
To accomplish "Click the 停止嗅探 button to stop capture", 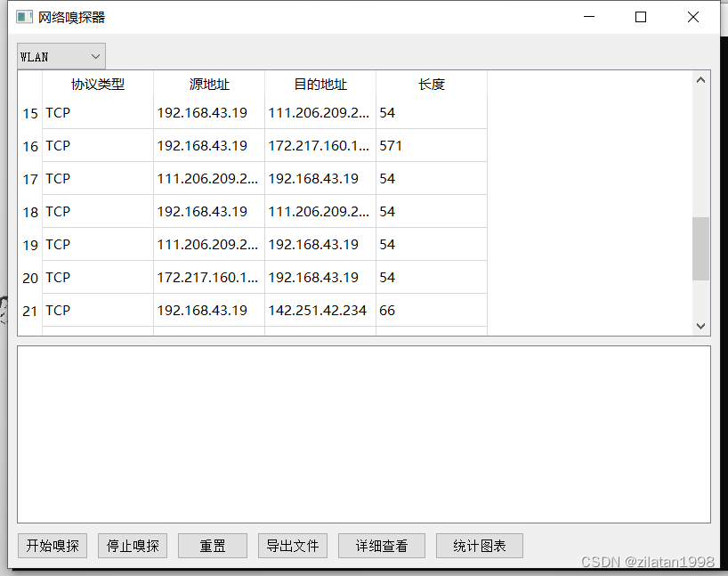I will click(x=132, y=545).
